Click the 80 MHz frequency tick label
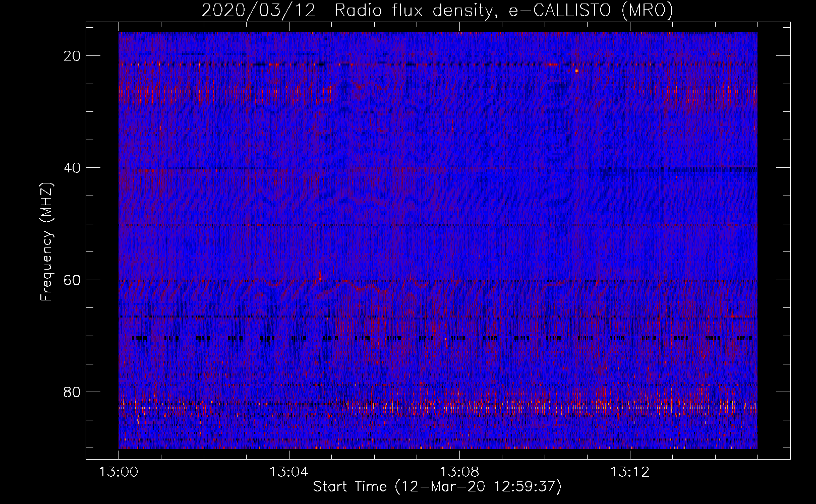 72,392
